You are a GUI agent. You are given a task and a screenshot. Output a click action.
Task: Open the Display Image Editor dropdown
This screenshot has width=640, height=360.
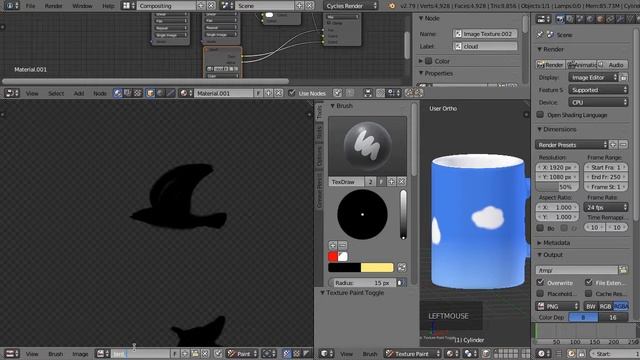click(x=594, y=77)
